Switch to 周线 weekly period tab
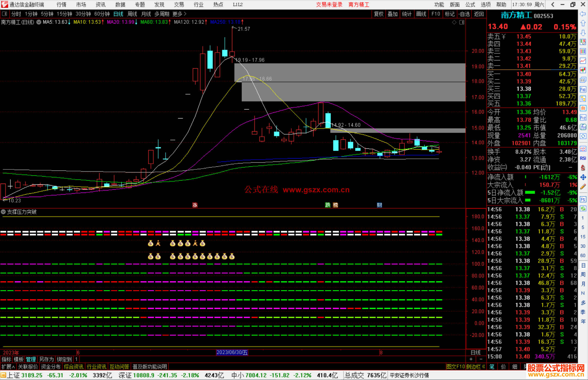Image resolution: width=588 pixels, height=380 pixels. pyautogui.click(x=132, y=14)
